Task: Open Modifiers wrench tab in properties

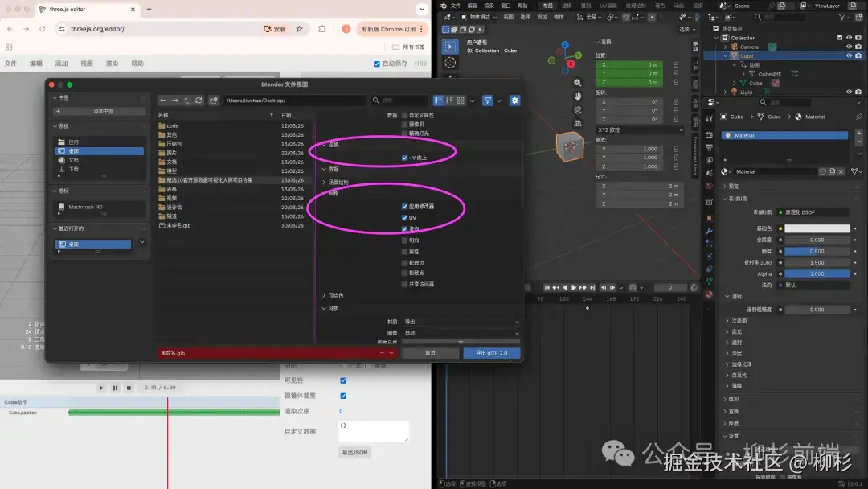Action: (709, 230)
